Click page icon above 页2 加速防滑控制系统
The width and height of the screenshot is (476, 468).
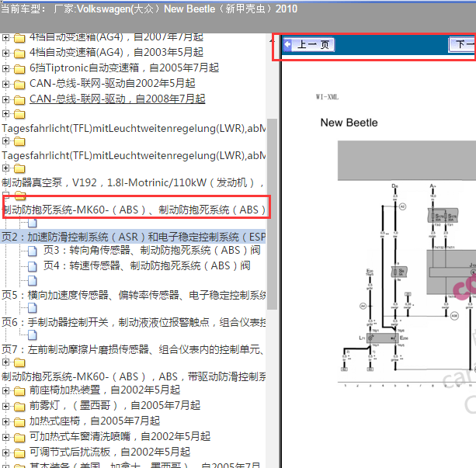click(33, 223)
